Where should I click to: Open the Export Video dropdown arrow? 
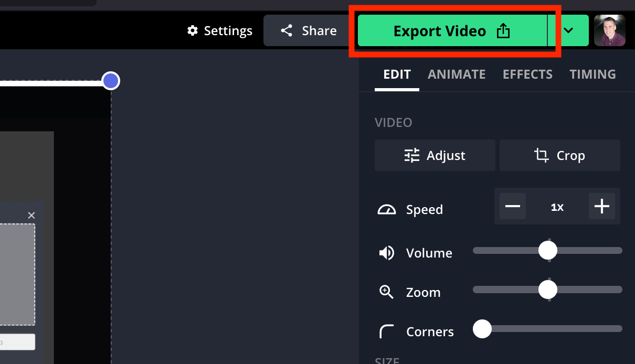pos(569,30)
